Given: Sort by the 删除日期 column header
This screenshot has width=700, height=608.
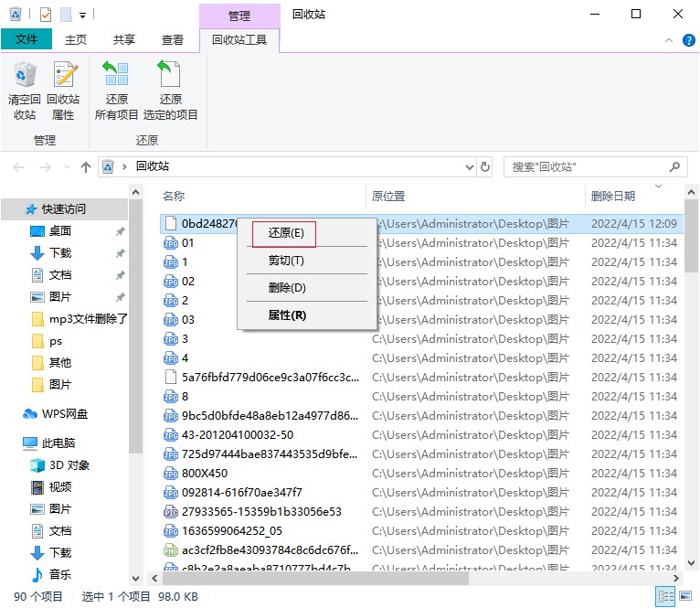Looking at the screenshot, I should coord(613,197).
